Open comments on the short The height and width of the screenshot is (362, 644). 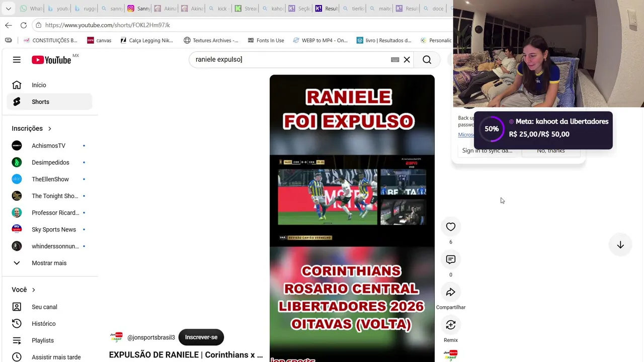click(451, 259)
